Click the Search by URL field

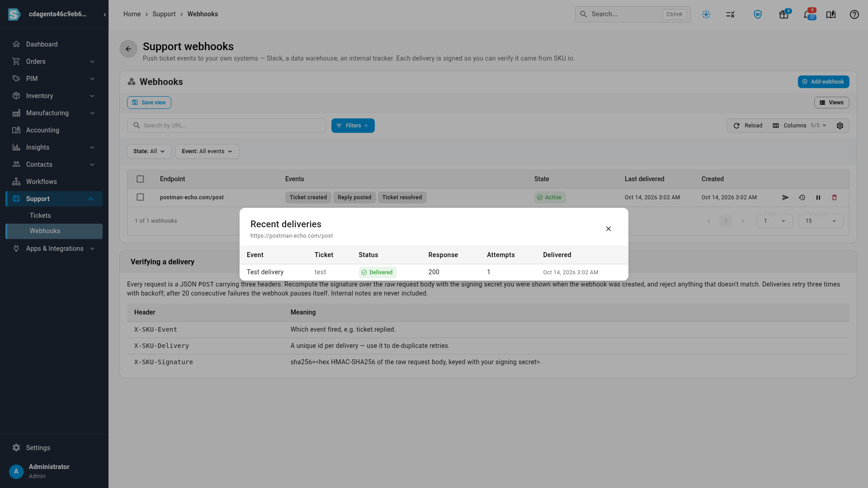[x=226, y=126]
